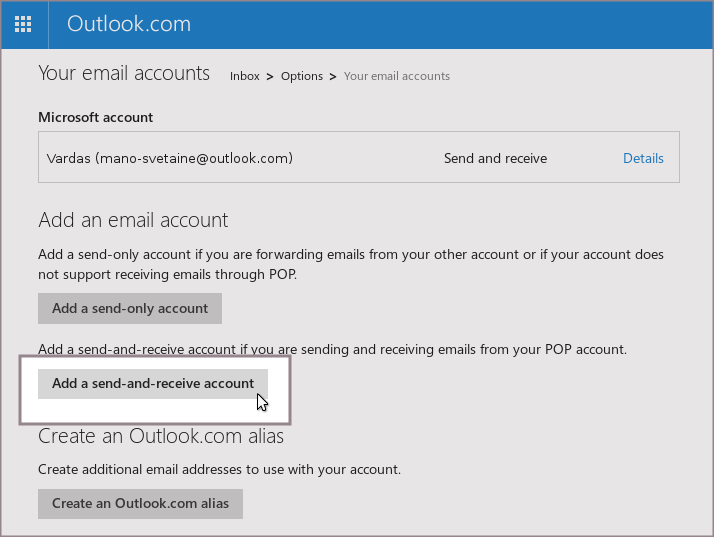Click the 'Create an Outlook.com alias' section heading
The height and width of the screenshot is (537, 714).
(161, 437)
